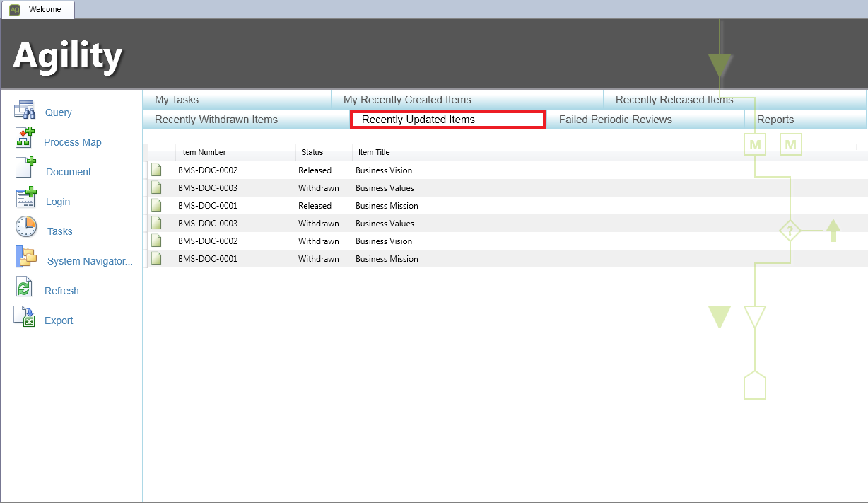Image resolution: width=868 pixels, height=503 pixels.
Task: Select BMS-DOC-0001 in the Withdrawn row
Action: tap(208, 259)
